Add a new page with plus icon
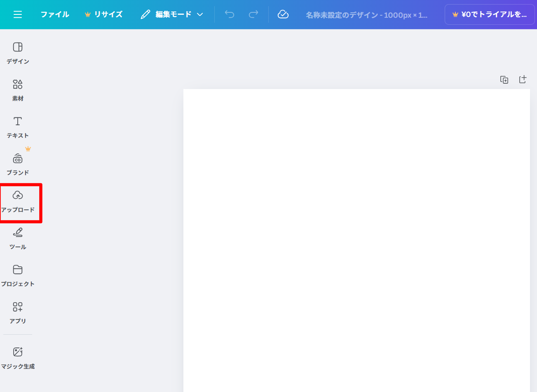 coord(523,79)
